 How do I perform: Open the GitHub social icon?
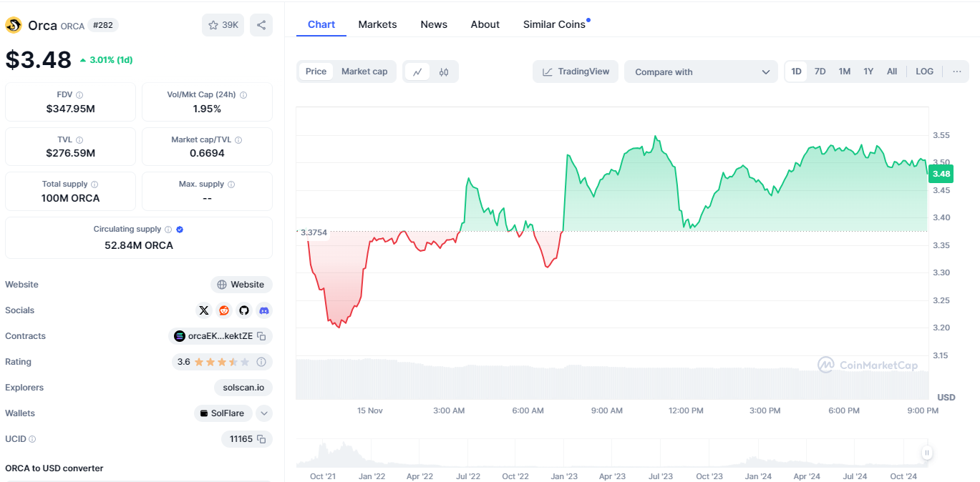coord(244,310)
